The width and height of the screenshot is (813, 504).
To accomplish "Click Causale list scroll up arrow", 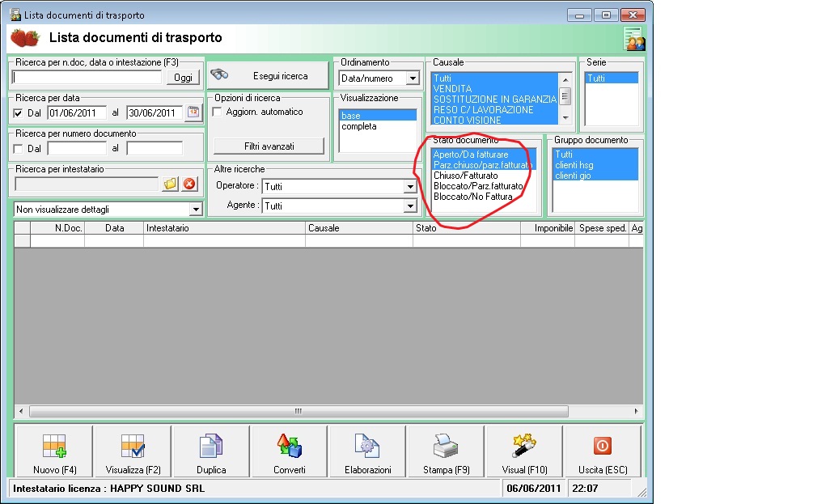I will point(565,79).
